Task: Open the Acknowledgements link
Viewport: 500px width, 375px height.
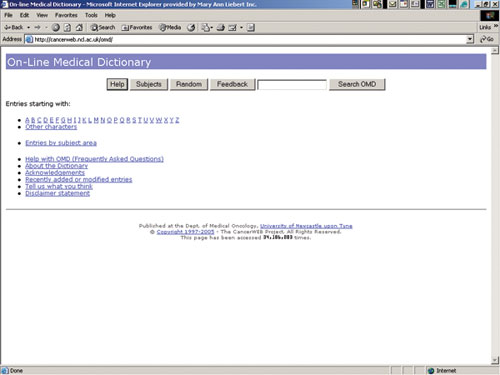Action: click(x=55, y=173)
